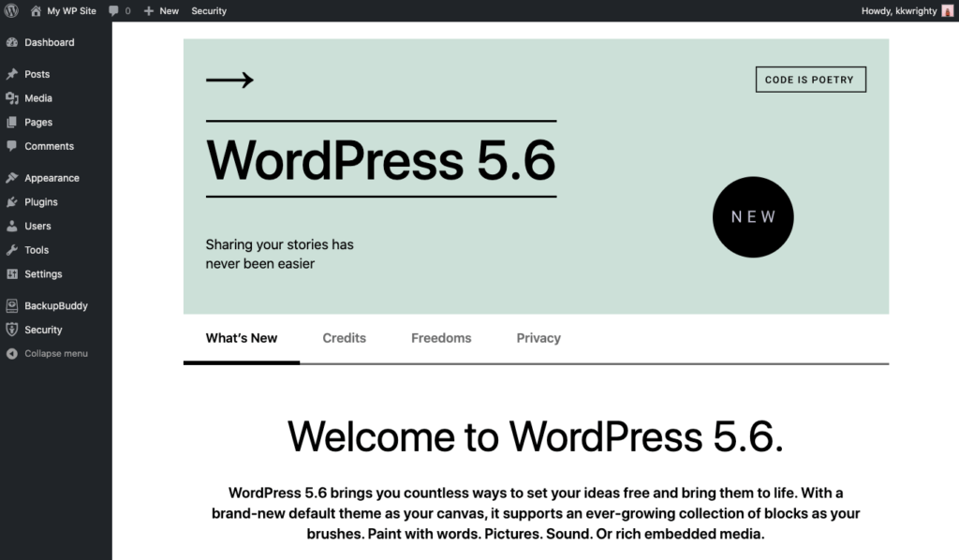Switch to the Freedoms tab

click(441, 338)
